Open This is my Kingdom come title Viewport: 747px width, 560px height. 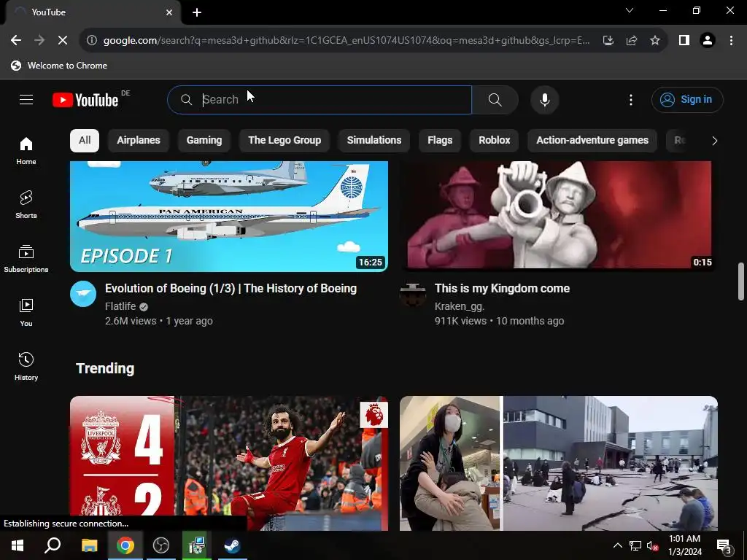(502, 288)
